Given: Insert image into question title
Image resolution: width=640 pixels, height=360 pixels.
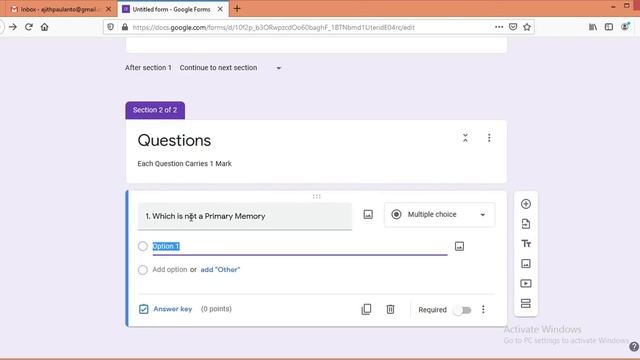Looking at the screenshot, I should [368, 214].
